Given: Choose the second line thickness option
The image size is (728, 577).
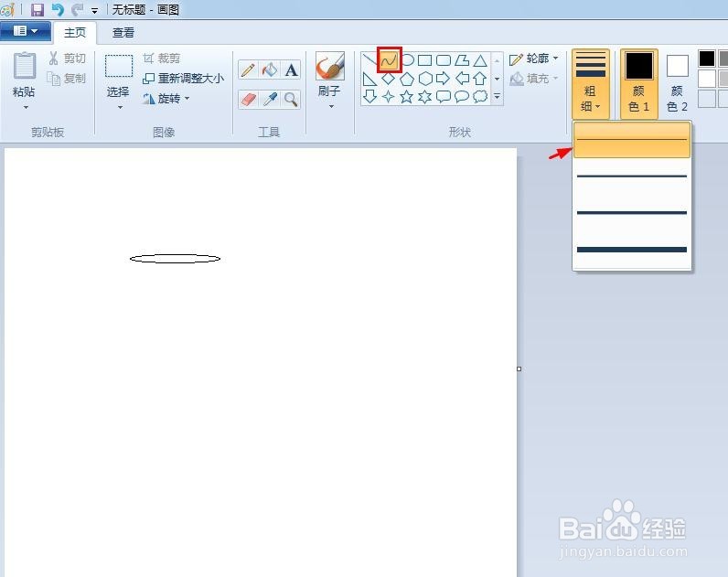Looking at the screenshot, I should [x=632, y=176].
